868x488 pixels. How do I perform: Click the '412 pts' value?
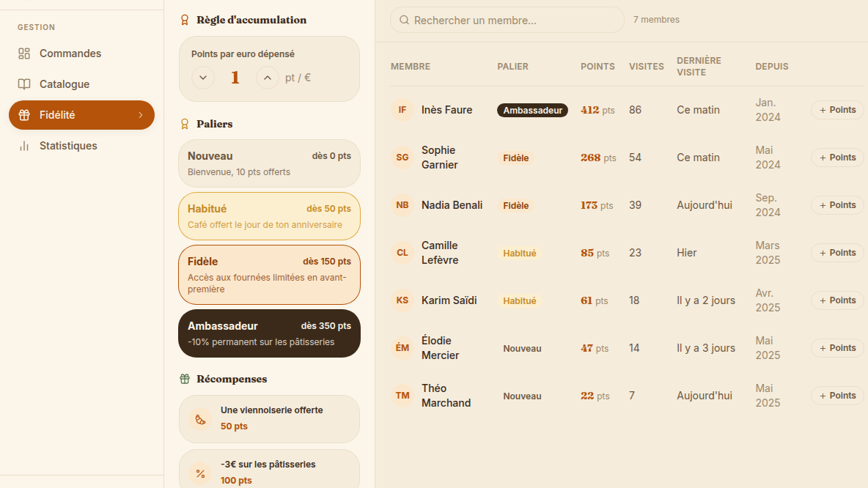[x=598, y=110]
